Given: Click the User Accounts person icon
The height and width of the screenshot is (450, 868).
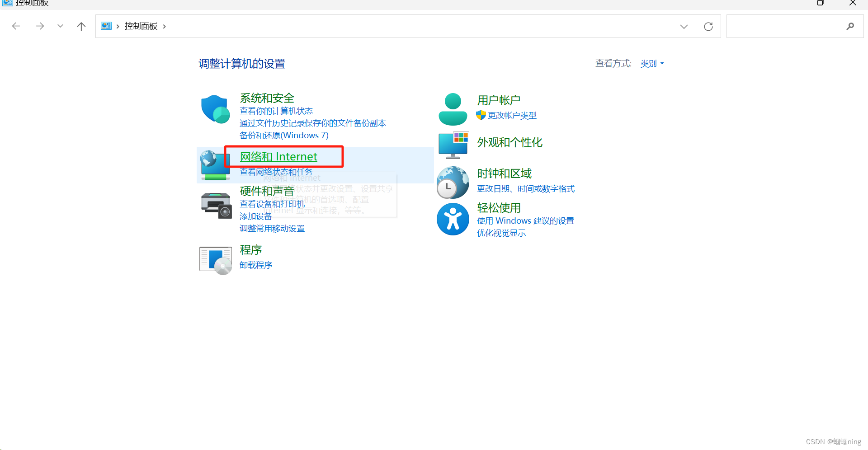Looking at the screenshot, I should point(453,109).
